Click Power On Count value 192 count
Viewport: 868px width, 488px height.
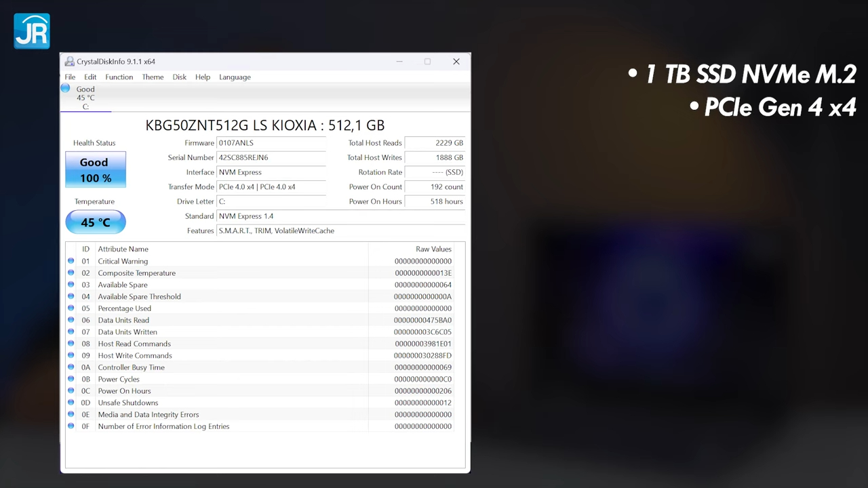tap(435, 187)
